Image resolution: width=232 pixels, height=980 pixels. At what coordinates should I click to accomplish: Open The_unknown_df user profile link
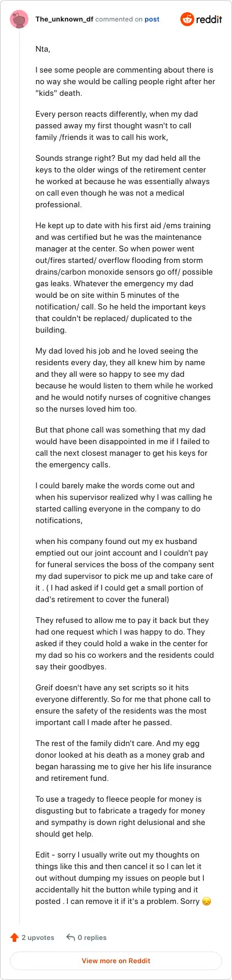(x=64, y=19)
